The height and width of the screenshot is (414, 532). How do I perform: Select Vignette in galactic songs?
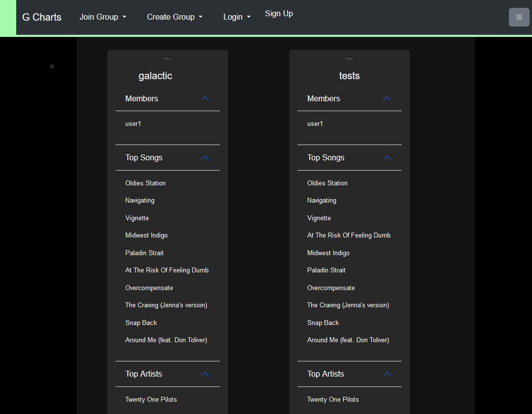(137, 218)
